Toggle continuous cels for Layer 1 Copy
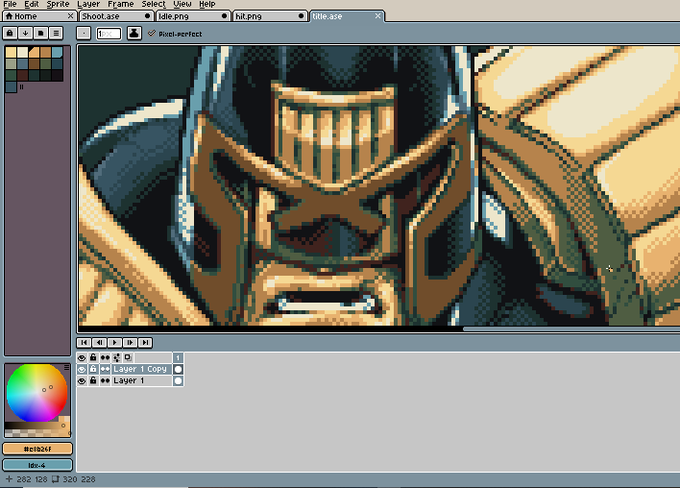The image size is (680, 488). 105,369
